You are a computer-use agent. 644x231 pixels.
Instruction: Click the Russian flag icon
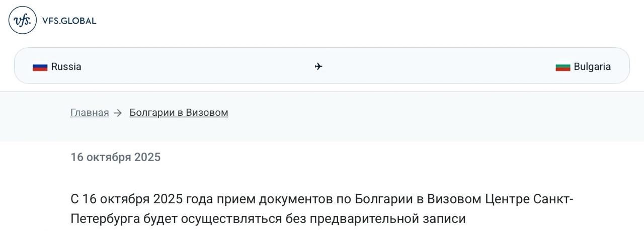[40, 67]
